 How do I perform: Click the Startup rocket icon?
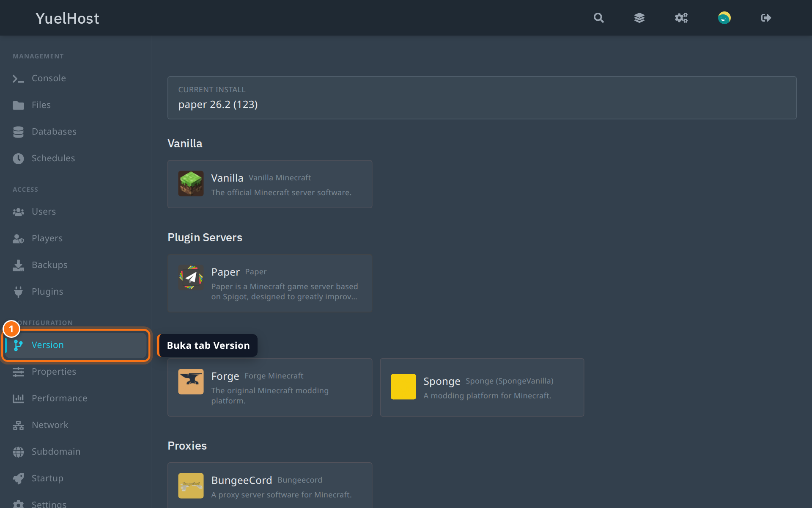[18, 478]
